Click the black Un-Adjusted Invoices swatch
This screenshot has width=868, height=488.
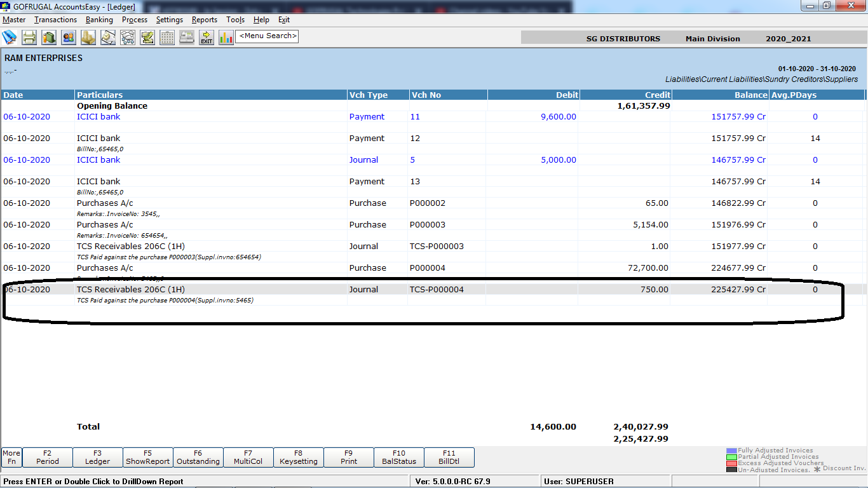[x=731, y=470]
